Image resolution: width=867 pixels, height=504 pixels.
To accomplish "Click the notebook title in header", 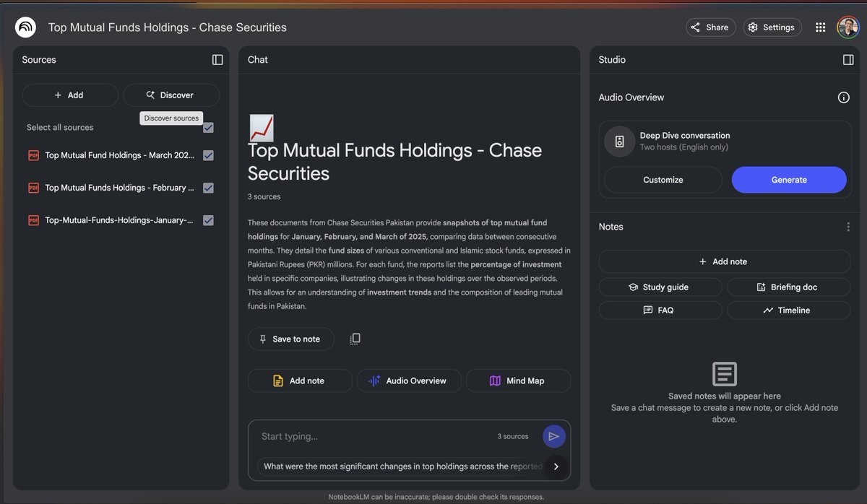I will tap(168, 27).
